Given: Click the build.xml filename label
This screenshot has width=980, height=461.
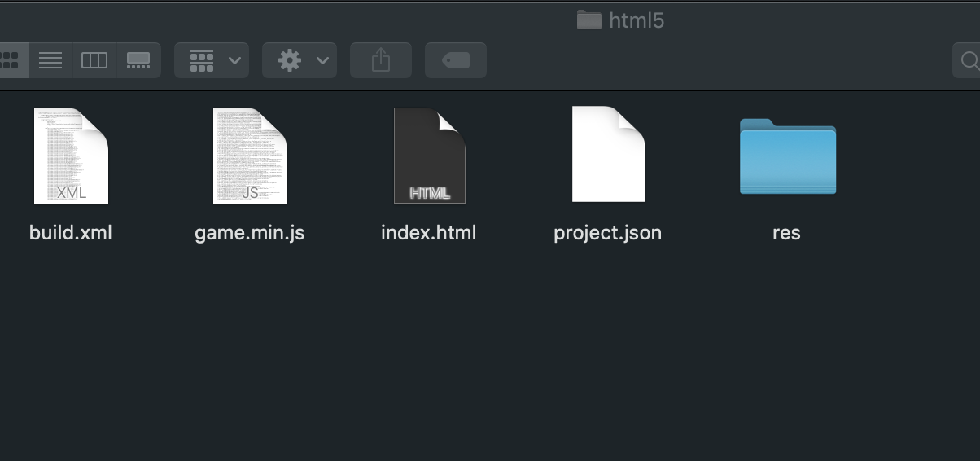Looking at the screenshot, I should (x=71, y=233).
